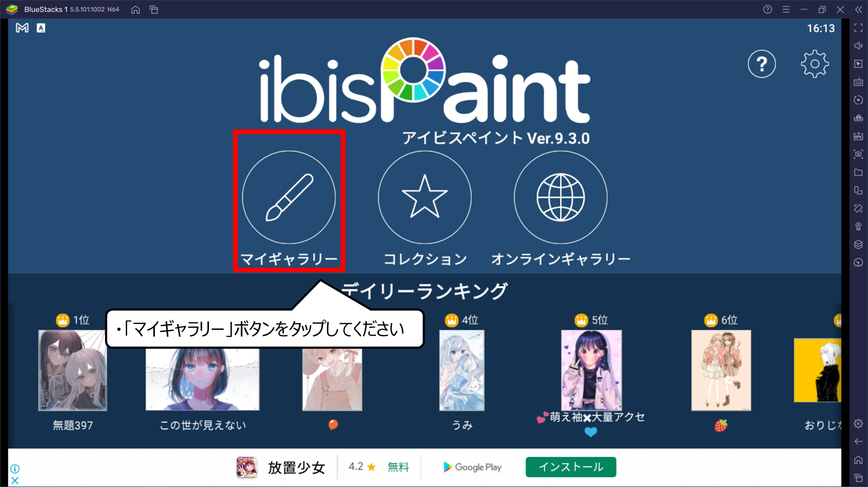The width and height of the screenshot is (868, 488).
Task: Click BlueStacks volume speaker icon
Action: (858, 46)
